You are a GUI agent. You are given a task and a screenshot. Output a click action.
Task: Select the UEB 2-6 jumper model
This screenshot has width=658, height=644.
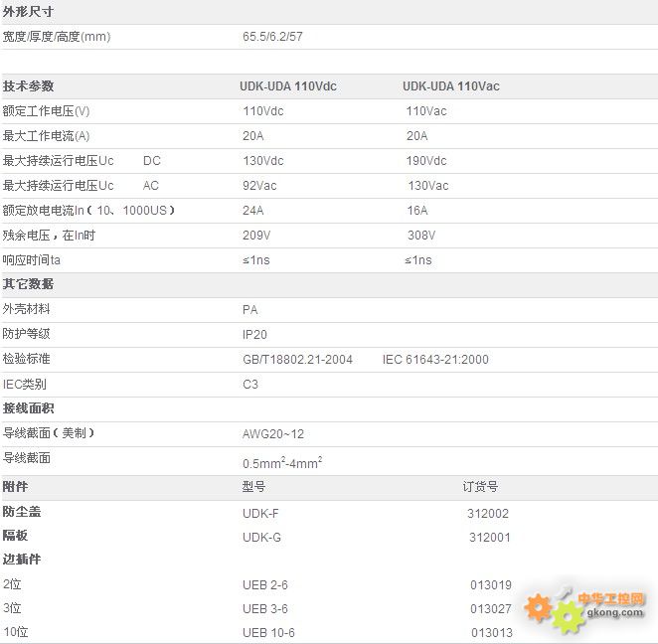(264, 585)
